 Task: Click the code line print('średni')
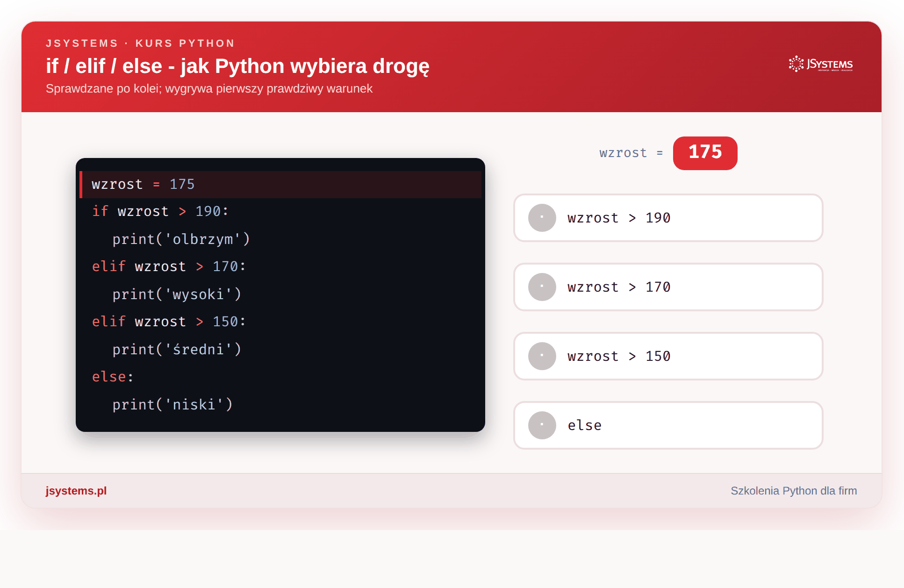pyautogui.click(x=177, y=350)
